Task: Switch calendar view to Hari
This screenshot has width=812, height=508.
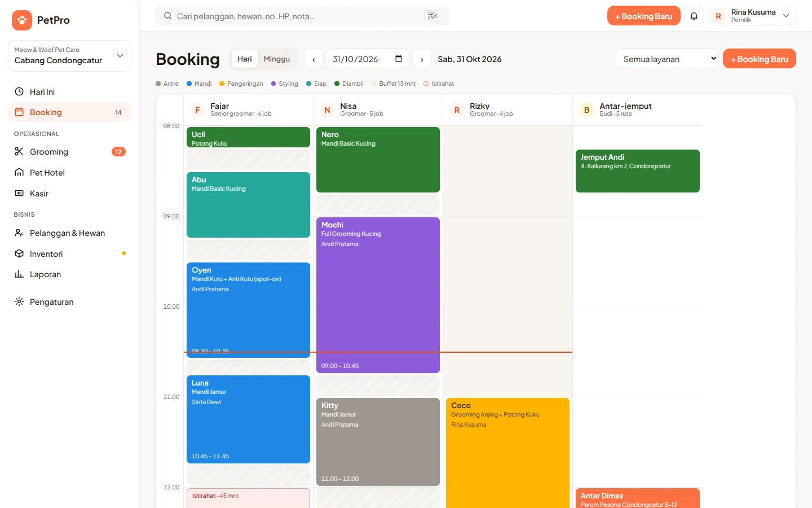Action: coord(245,59)
